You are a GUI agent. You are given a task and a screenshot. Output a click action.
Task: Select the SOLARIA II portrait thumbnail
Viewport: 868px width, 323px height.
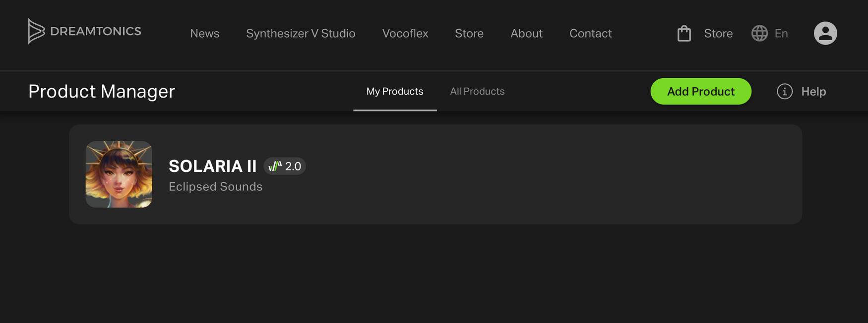click(x=119, y=174)
